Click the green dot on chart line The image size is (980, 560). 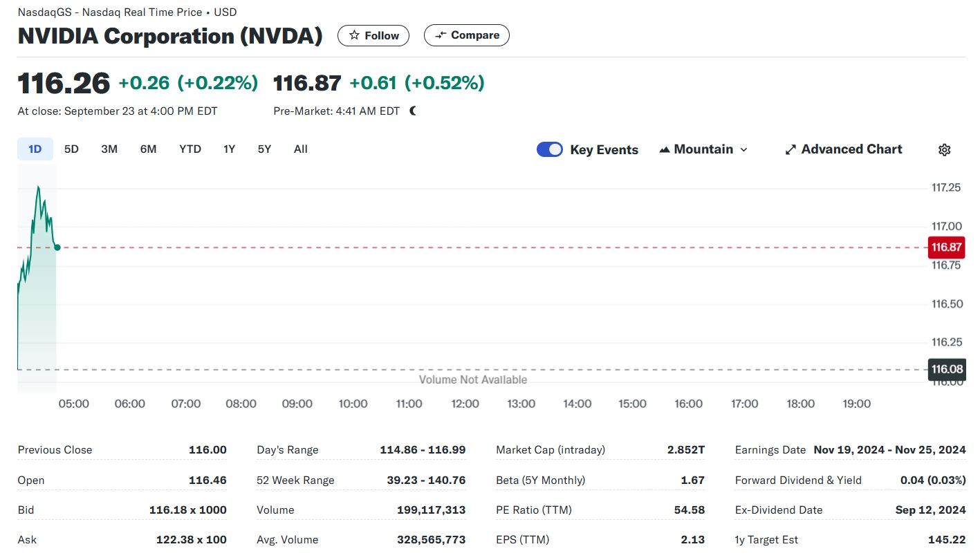click(x=57, y=247)
